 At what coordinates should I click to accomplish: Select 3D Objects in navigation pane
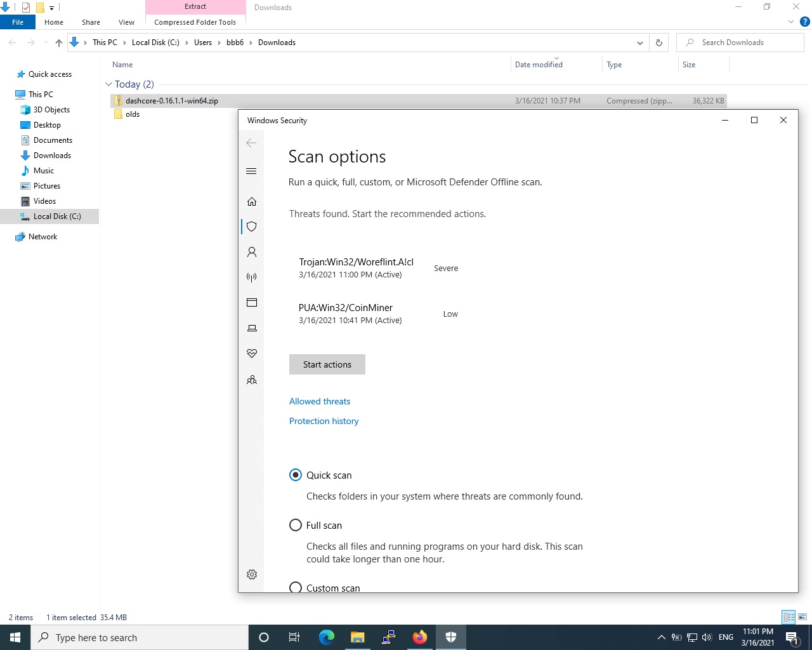click(x=51, y=110)
